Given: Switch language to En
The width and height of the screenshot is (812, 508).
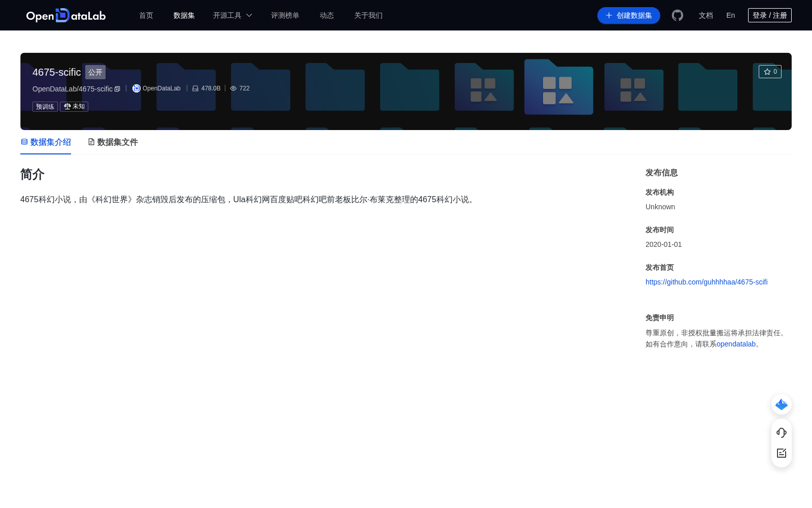Looking at the screenshot, I should (x=731, y=15).
